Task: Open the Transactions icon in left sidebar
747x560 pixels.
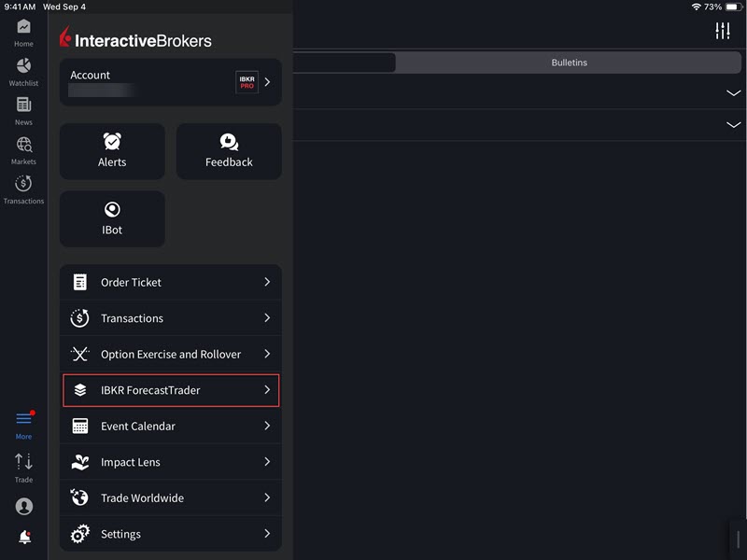Action: pos(23,183)
